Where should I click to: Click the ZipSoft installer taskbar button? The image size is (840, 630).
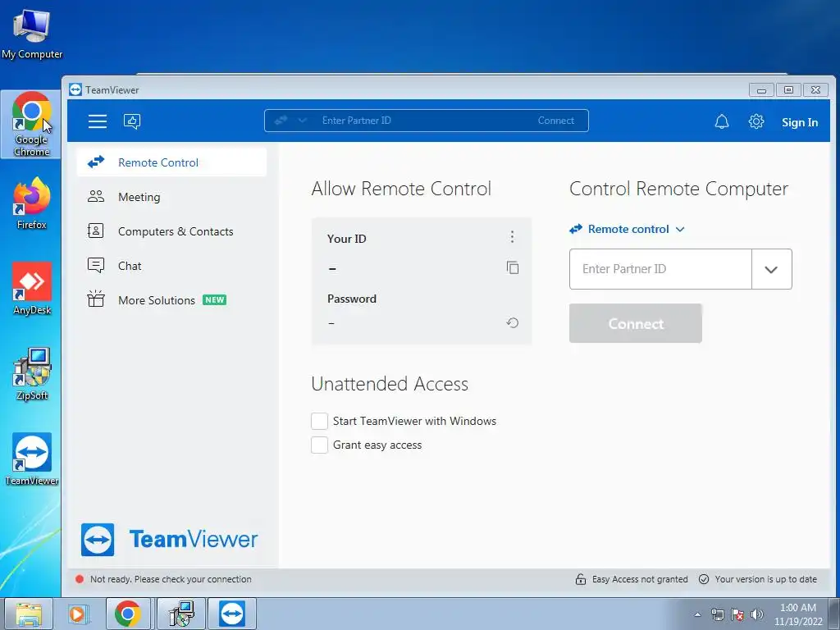click(181, 614)
